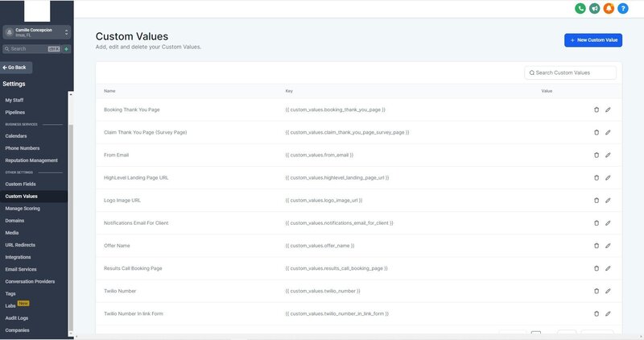This screenshot has height=340, width=644.
Task: Edit Booking Thank You Page value
Action: click(608, 110)
